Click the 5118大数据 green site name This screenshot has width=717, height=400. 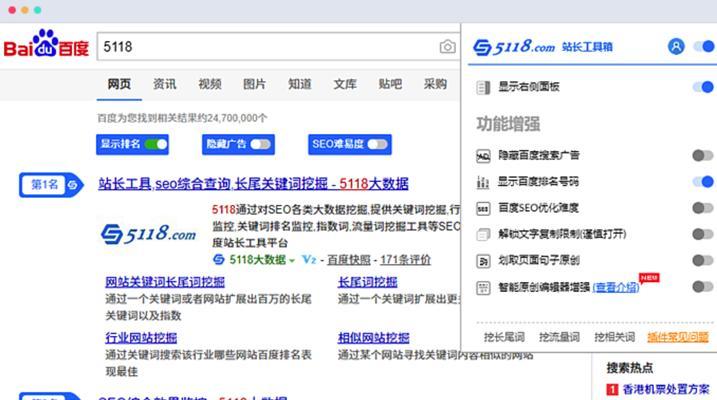[257, 260]
